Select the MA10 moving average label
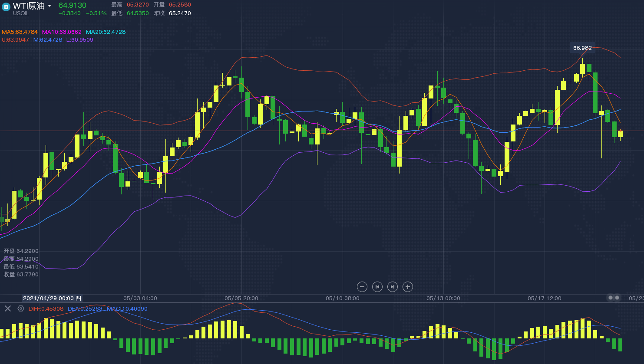The image size is (644, 364). [62, 32]
